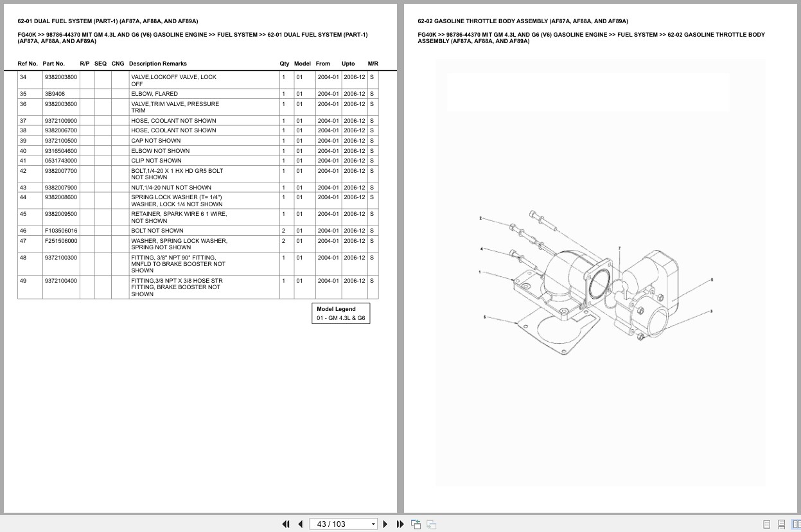Image resolution: width=801 pixels, height=532 pixels.
Task: Click ref number 34 in the table
Action: (x=23, y=77)
